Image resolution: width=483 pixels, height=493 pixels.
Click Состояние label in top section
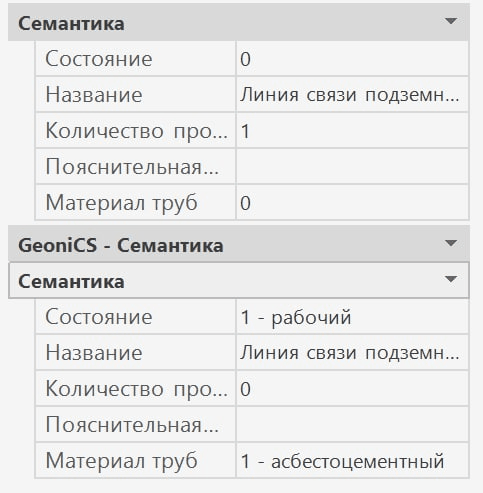[99, 59]
